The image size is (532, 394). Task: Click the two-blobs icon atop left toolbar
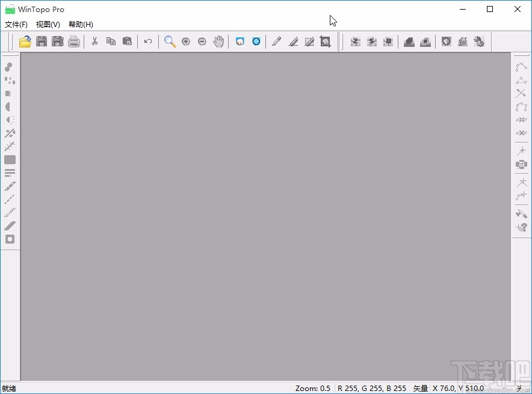[x=9, y=67]
